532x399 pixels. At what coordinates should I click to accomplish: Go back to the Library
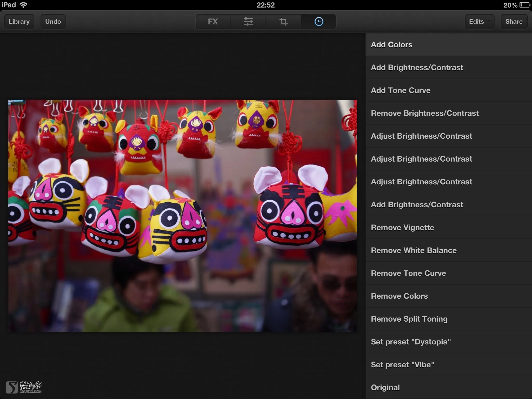click(19, 22)
